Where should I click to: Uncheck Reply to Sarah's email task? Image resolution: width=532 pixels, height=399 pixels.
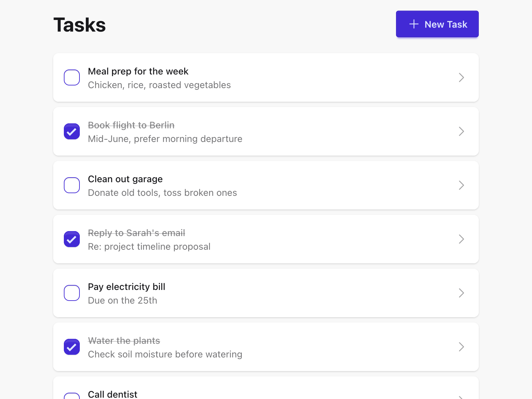pyautogui.click(x=72, y=239)
